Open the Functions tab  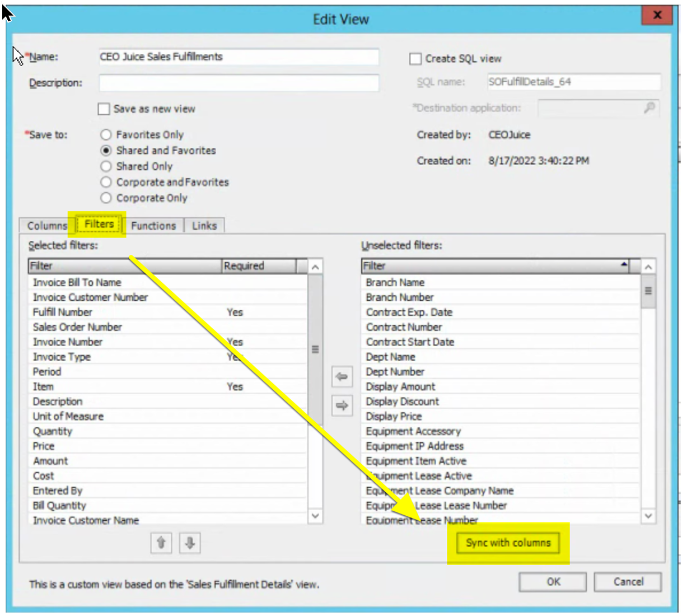click(153, 226)
